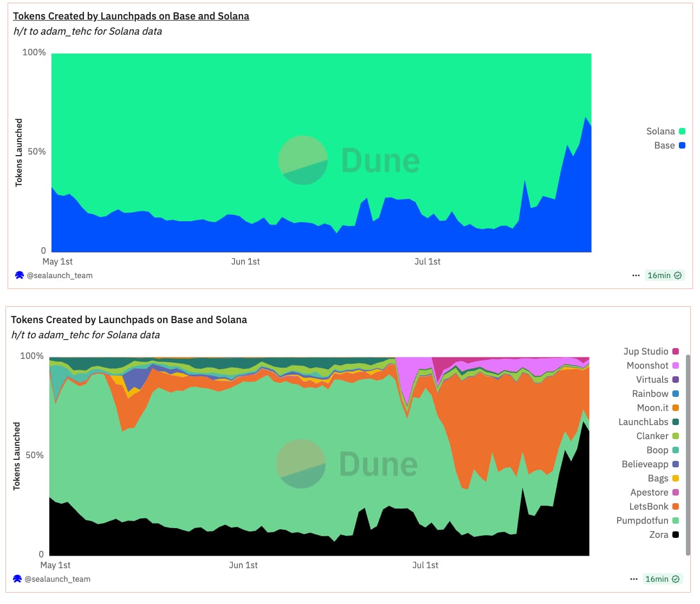Click the 16min refresh checkmark in top chart

(678, 275)
